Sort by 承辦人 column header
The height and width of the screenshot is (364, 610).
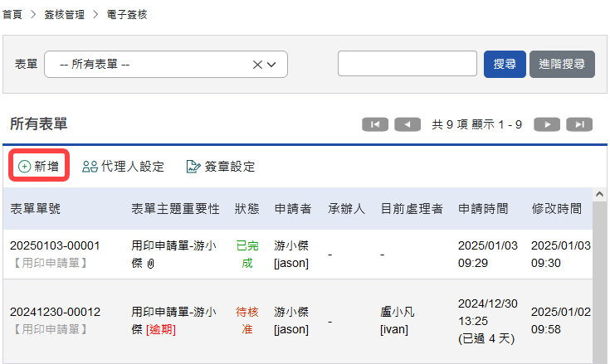[346, 209]
